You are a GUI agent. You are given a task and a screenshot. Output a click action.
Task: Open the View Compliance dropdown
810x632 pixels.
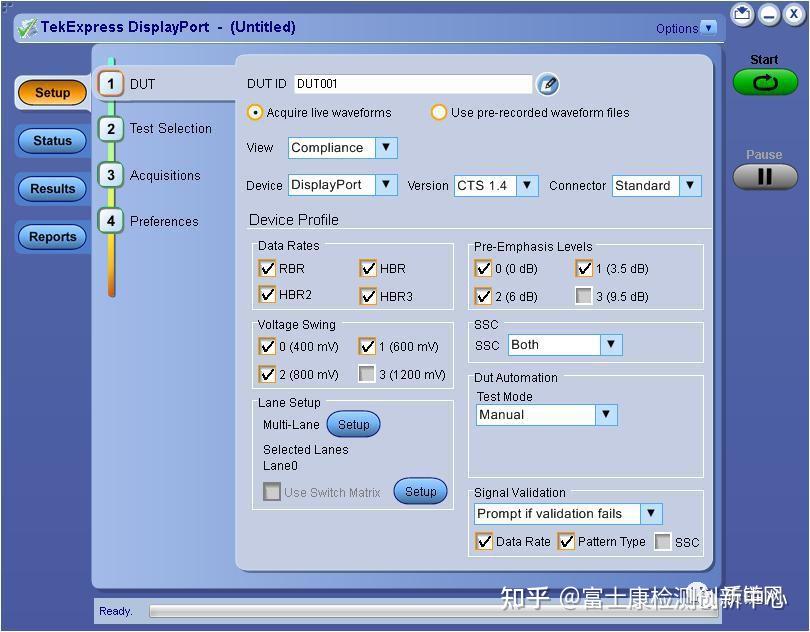click(386, 148)
